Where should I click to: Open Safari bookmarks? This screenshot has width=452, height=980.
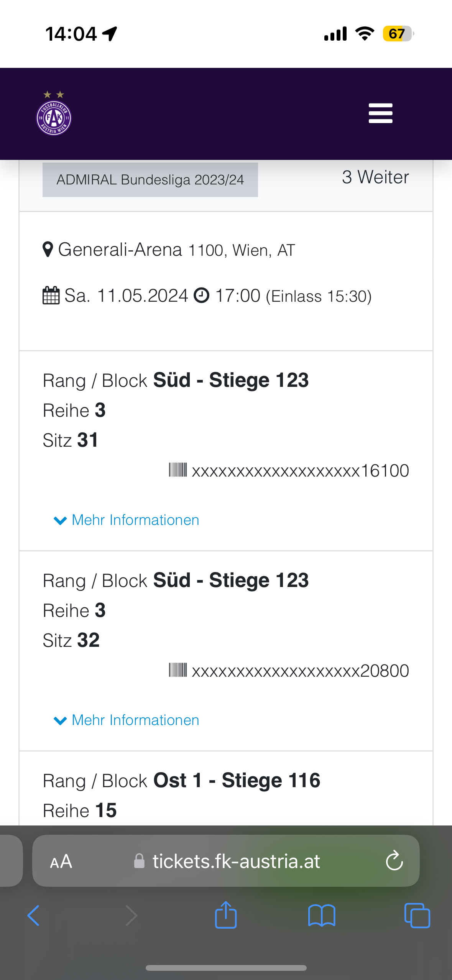pyautogui.click(x=322, y=916)
